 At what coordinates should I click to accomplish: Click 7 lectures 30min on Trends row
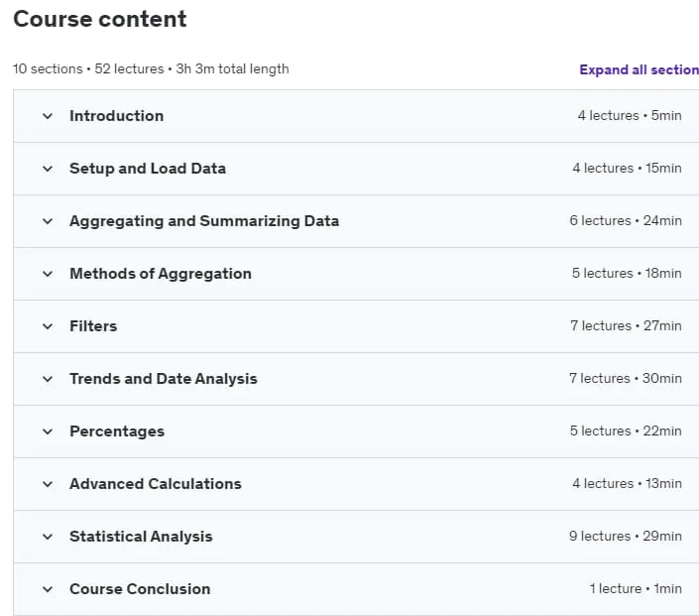(x=625, y=379)
